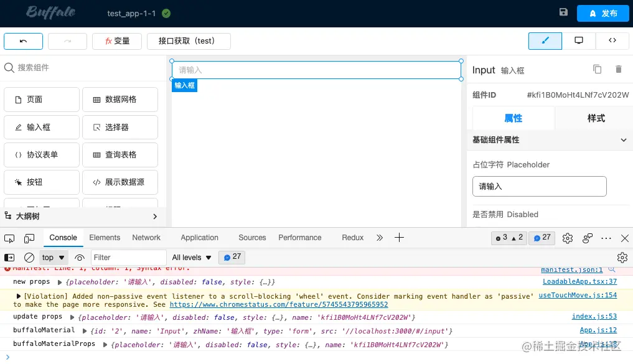Add the 输入框 component

tap(42, 128)
